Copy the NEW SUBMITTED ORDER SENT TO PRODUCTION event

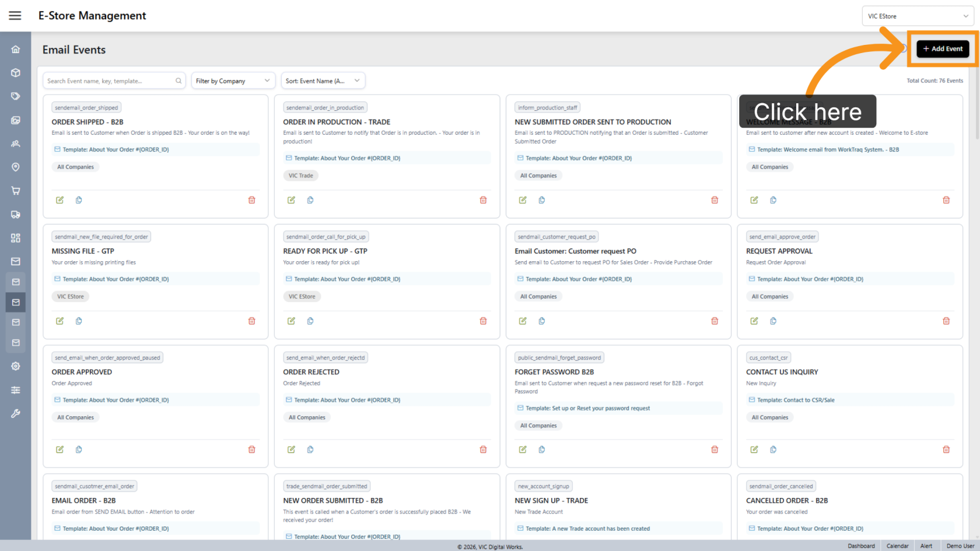[542, 200]
